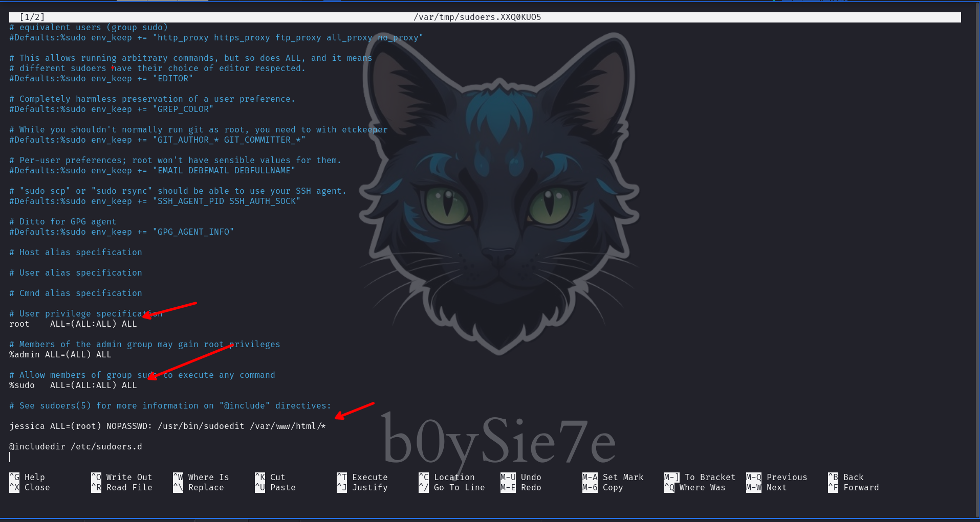
Task: Select the ^T Execute shortcut
Action: [x=362, y=477]
